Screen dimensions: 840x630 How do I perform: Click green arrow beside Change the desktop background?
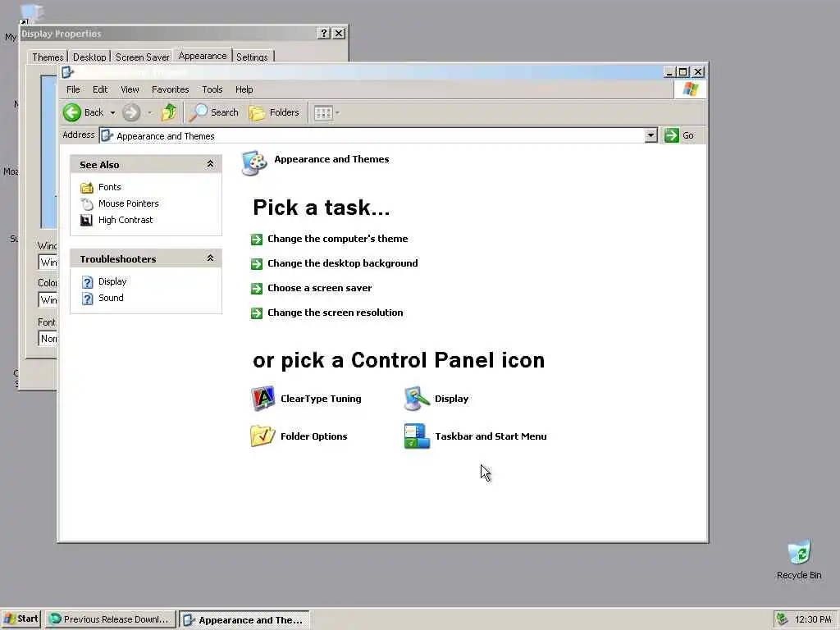point(257,264)
